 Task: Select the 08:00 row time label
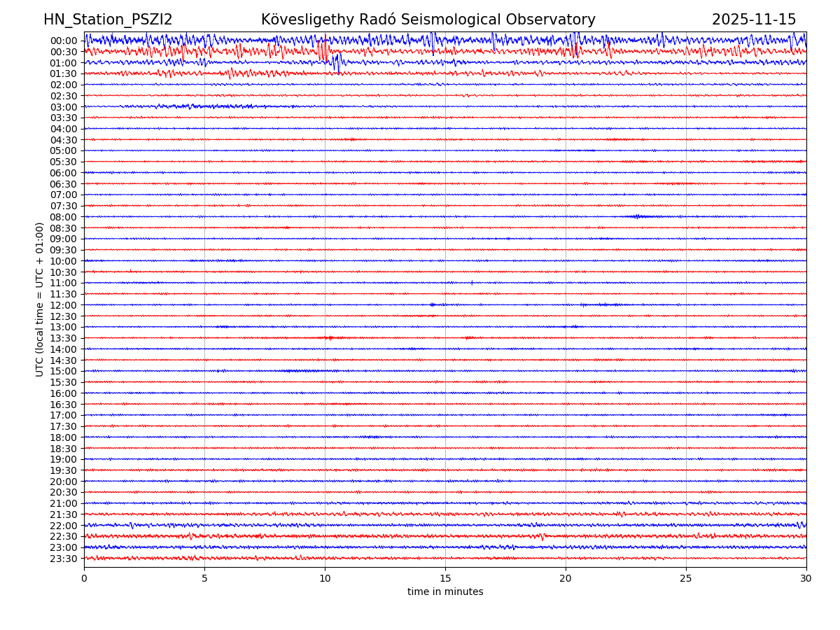tap(64, 217)
